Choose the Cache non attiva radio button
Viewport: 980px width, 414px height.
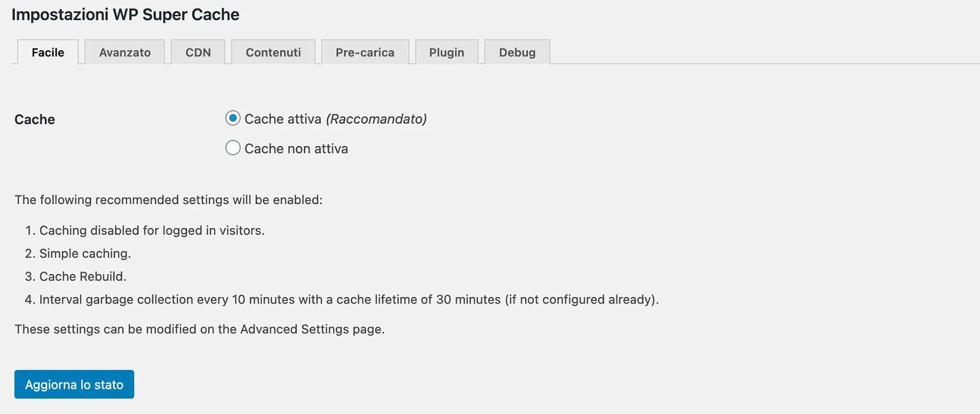[x=233, y=148]
